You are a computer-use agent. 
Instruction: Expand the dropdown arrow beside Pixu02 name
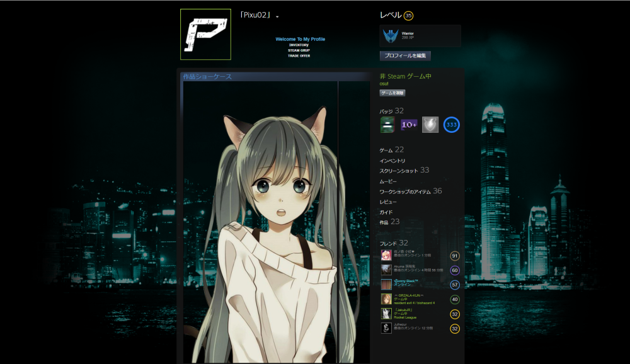(277, 16)
